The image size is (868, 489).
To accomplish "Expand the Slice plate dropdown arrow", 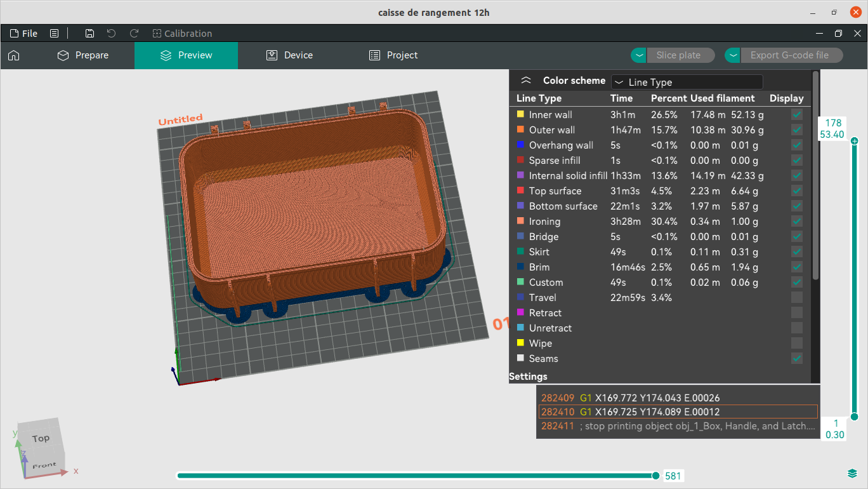I will (639, 55).
